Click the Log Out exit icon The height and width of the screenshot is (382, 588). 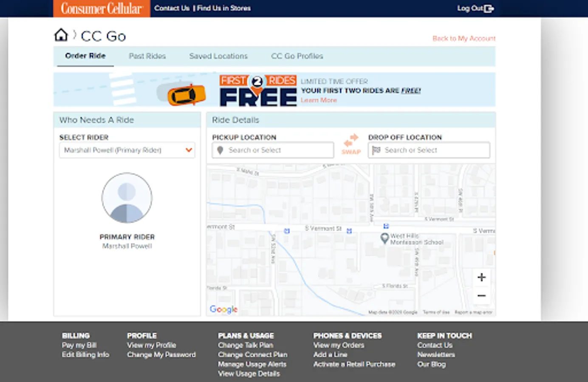(489, 8)
